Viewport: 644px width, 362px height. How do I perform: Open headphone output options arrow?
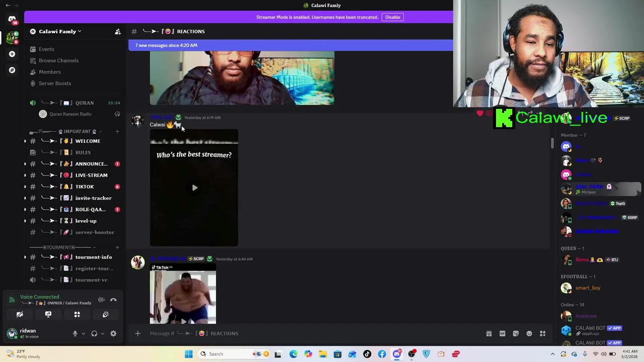103,333
